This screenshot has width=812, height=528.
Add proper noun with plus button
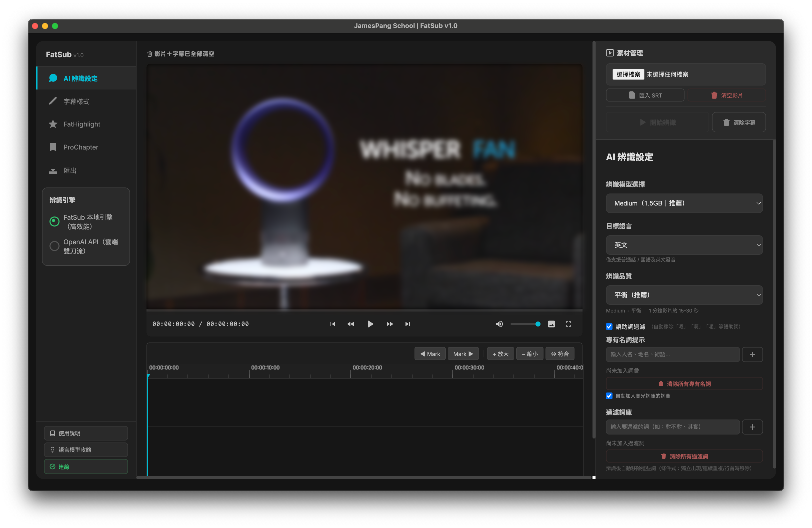coord(752,355)
